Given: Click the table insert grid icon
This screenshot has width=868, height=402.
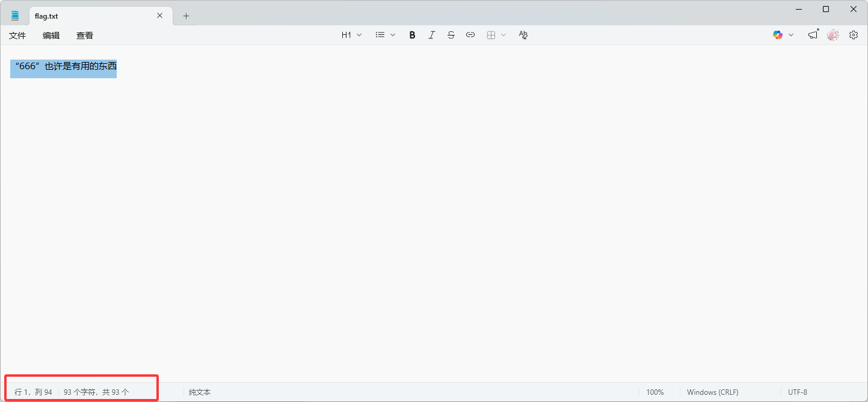Looking at the screenshot, I should tap(491, 35).
